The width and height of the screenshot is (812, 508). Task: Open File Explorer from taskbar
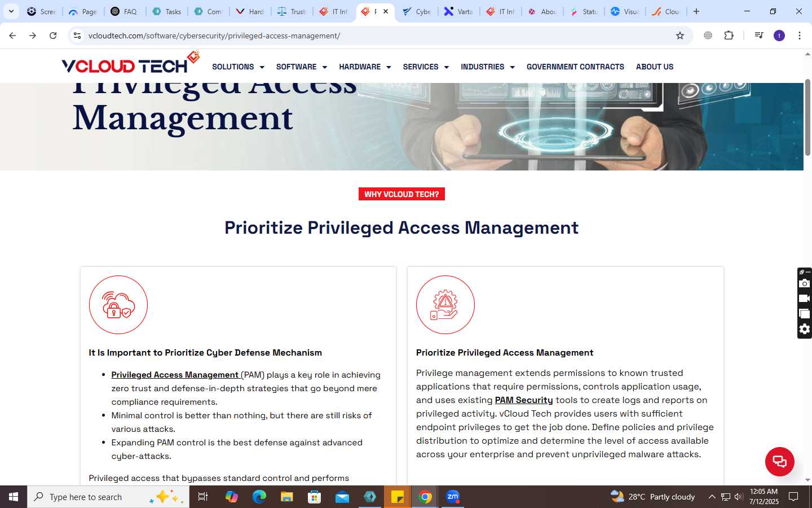click(x=287, y=497)
